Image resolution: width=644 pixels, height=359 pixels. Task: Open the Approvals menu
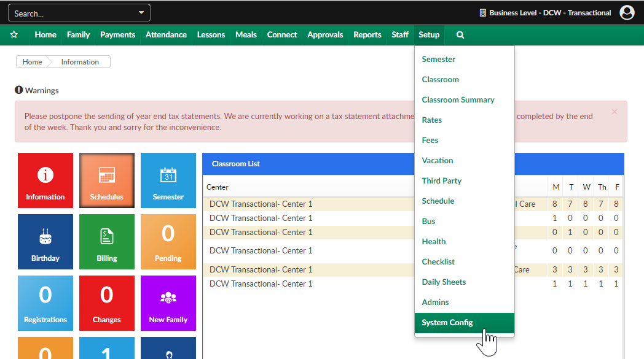point(325,35)
